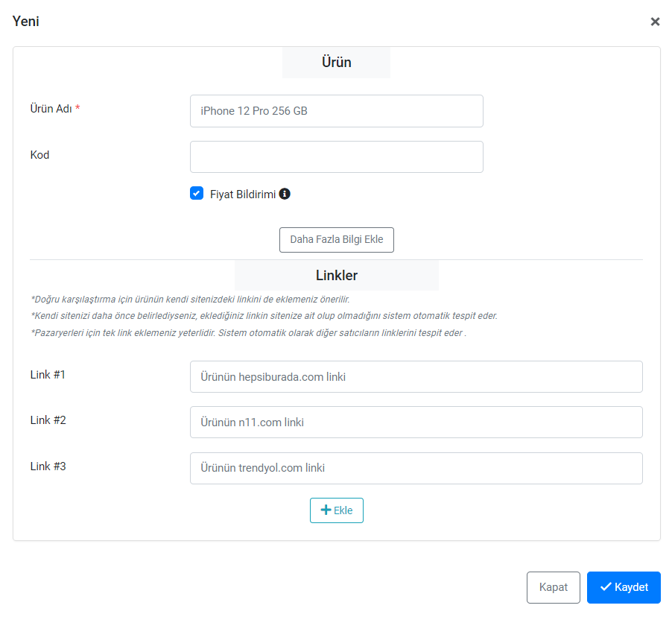Expand the Daha Fazla Bilgi Ekle section
This screenshot has width=672, height=617.
click(336, 240)
